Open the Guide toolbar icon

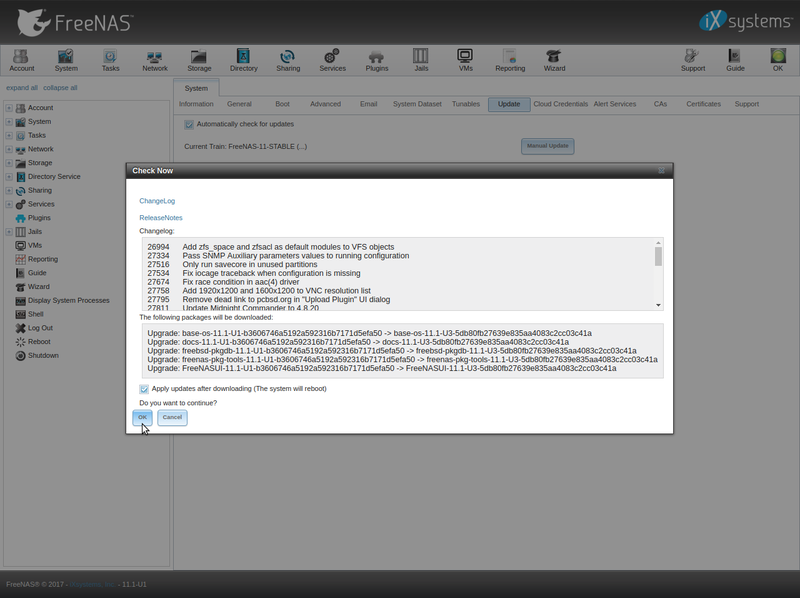point(735,60)
